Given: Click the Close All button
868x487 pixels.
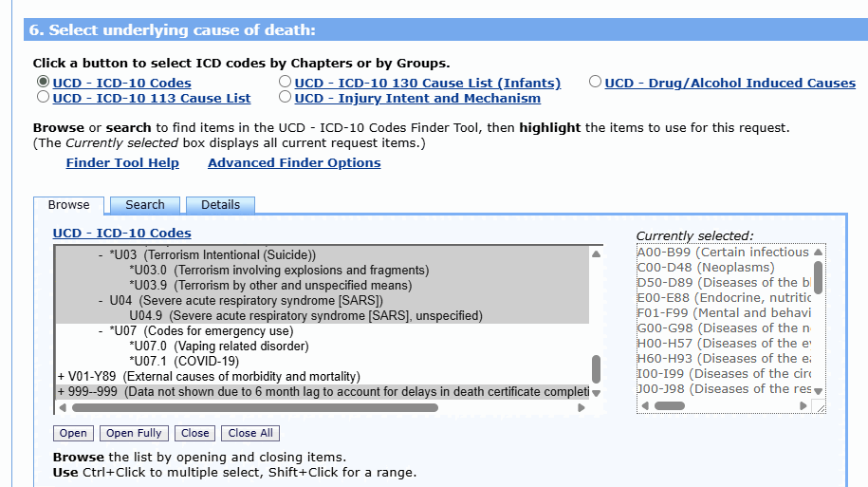Looking at the screenshot, I should click(250, 433).
